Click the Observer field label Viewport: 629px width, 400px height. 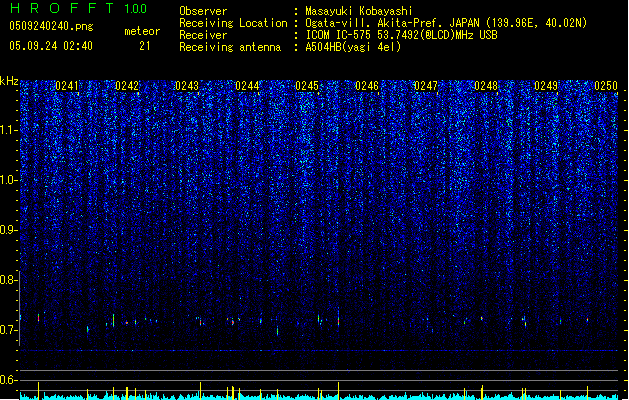point(203,11)
